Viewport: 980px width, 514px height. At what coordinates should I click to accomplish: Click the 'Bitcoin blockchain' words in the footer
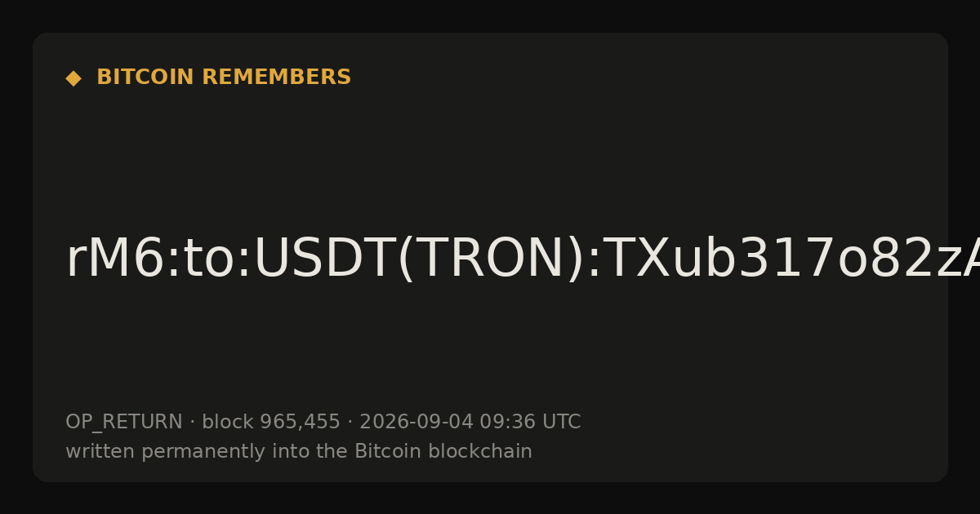pos(443,451)
